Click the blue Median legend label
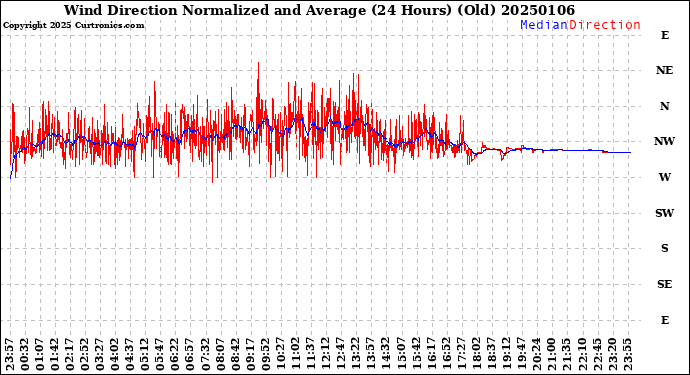 544,25
